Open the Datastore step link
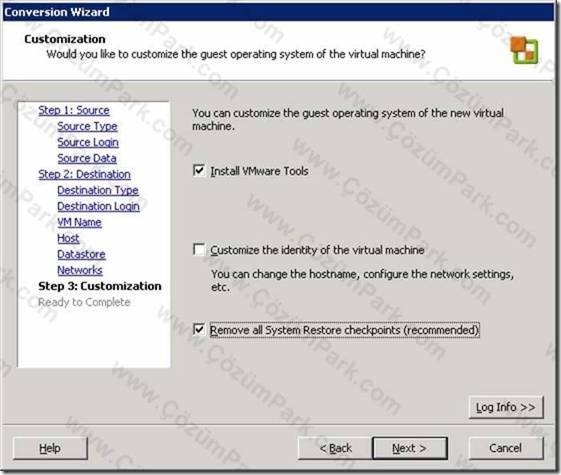 point(81,254)
